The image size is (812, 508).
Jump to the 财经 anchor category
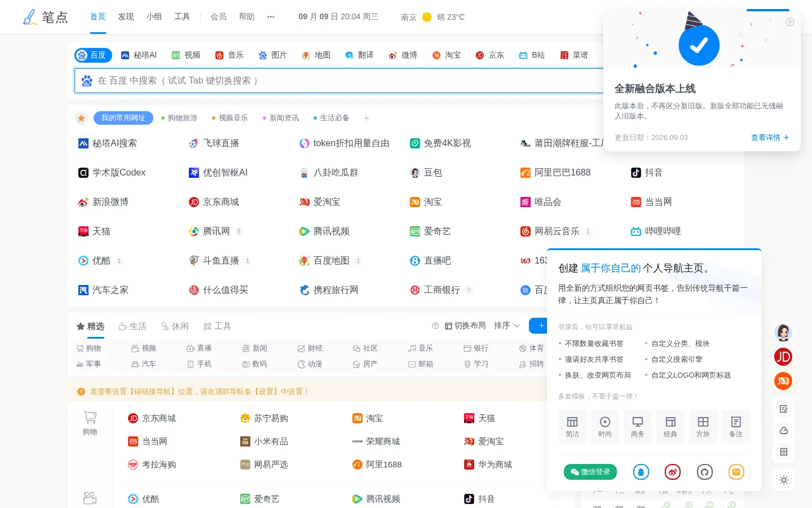pos(310,348)
